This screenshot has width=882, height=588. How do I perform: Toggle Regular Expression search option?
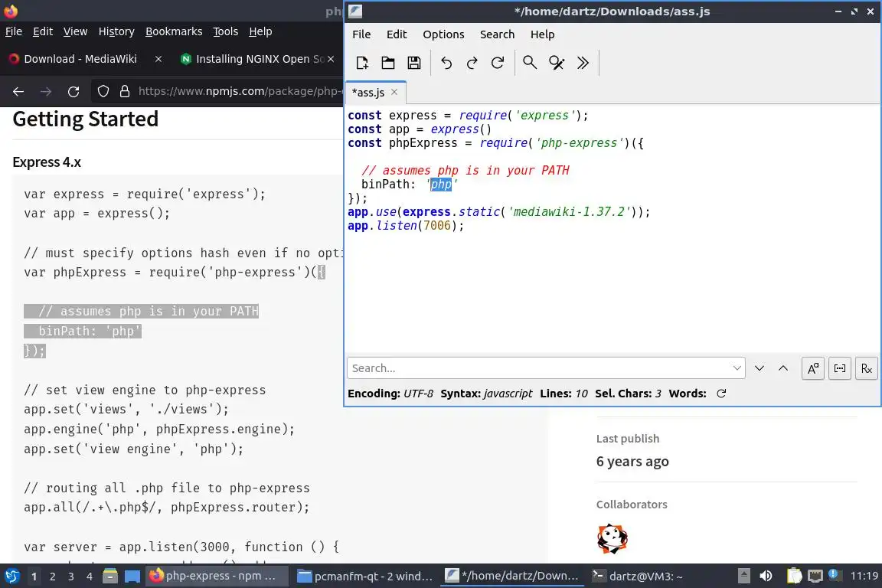[x=866, y=368]
